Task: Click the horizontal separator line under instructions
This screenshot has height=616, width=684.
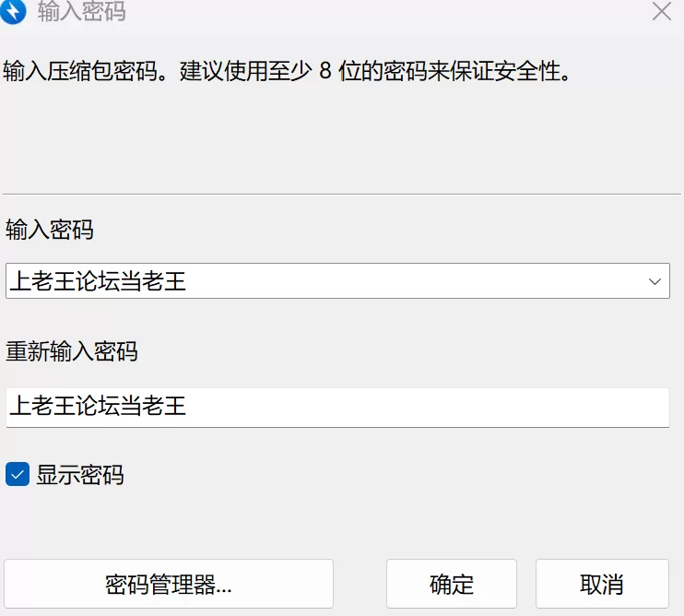Action: point(341,194)
